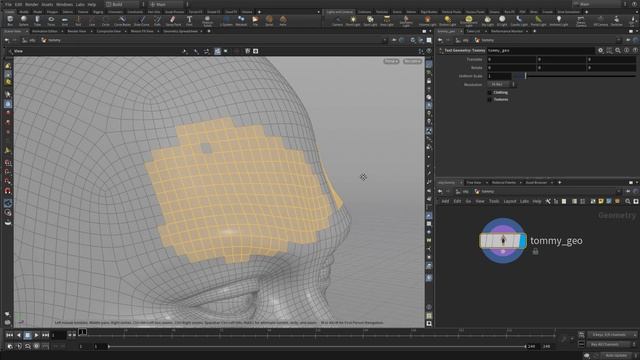640x360 pixels.
Task: Click the parameter pane search icon
Action: [618, 51]
